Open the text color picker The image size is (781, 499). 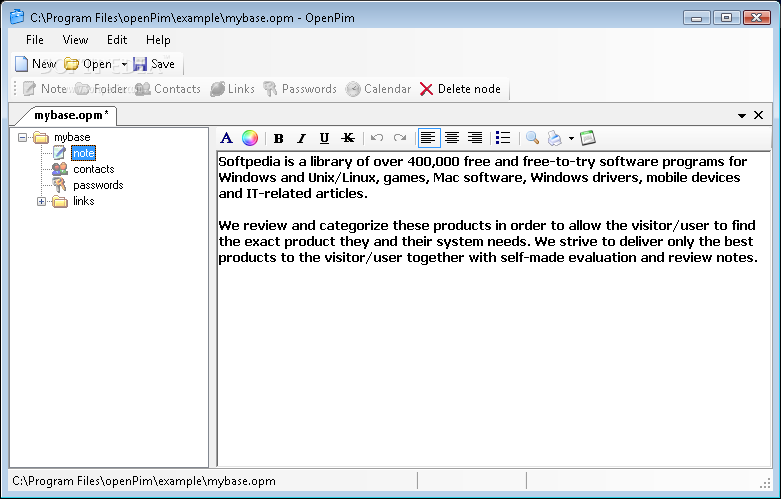250,138
